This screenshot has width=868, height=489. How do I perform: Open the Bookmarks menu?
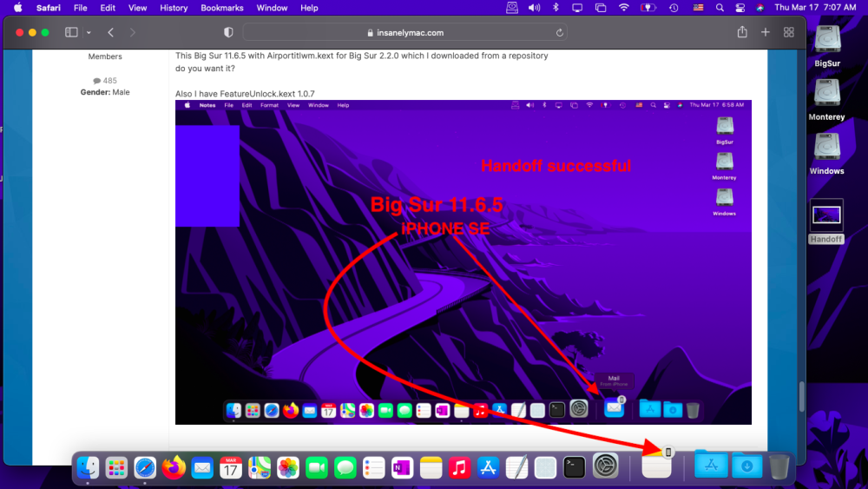pyautogui.click(x=222, y=8)
